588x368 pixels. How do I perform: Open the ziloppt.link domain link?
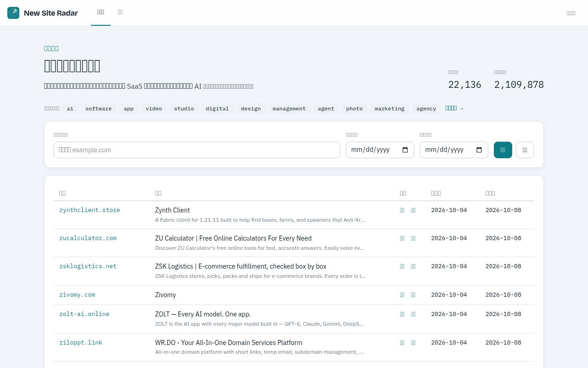(x=81, y=343)
